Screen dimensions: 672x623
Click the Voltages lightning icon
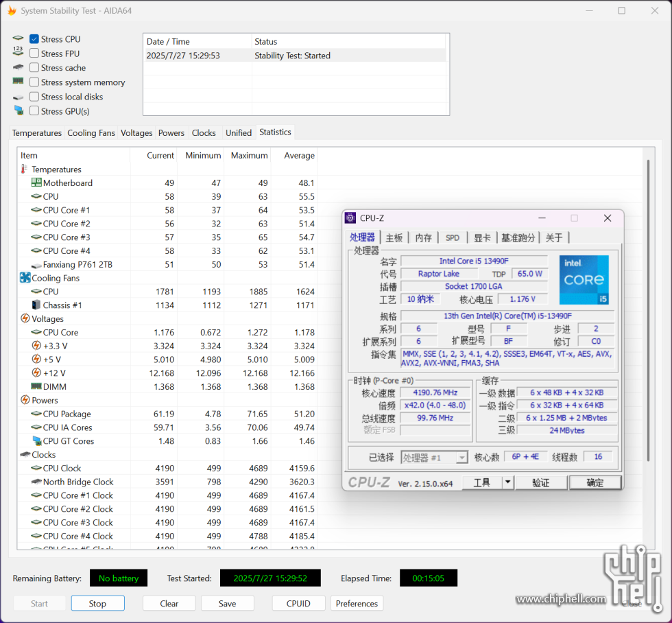point(25,318)
